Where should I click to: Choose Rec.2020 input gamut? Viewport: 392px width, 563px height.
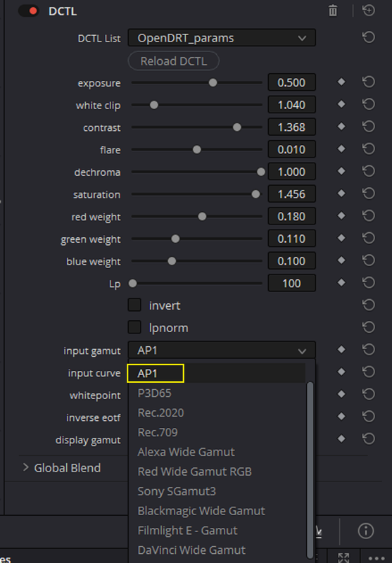(217, 412)
